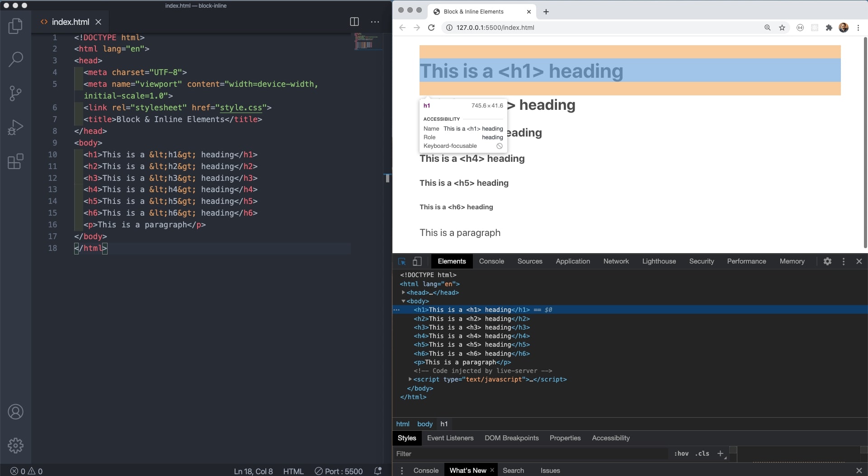Viewport: 868px width, 476px height.
Task: Select html in the DOM breadcrumb
Action: coord(402,424)
